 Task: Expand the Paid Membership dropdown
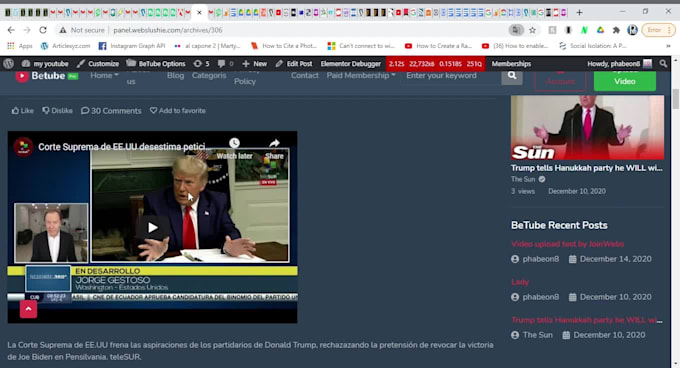361,75
